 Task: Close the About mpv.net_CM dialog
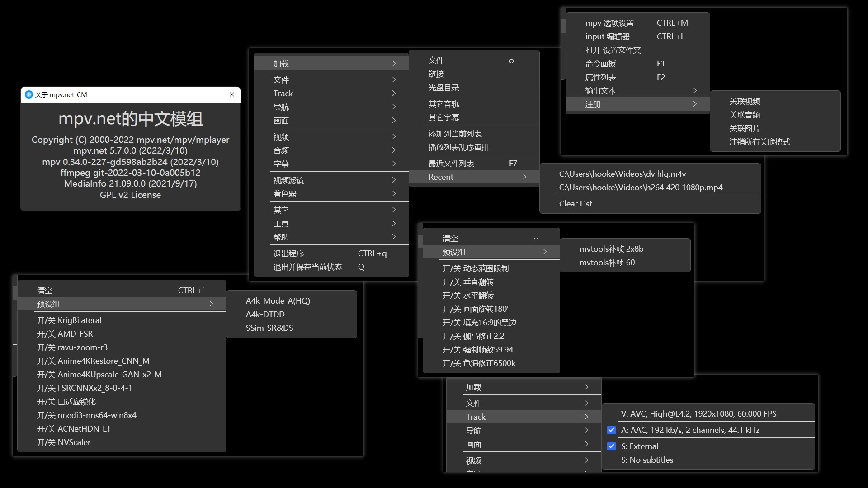[232, 94]
